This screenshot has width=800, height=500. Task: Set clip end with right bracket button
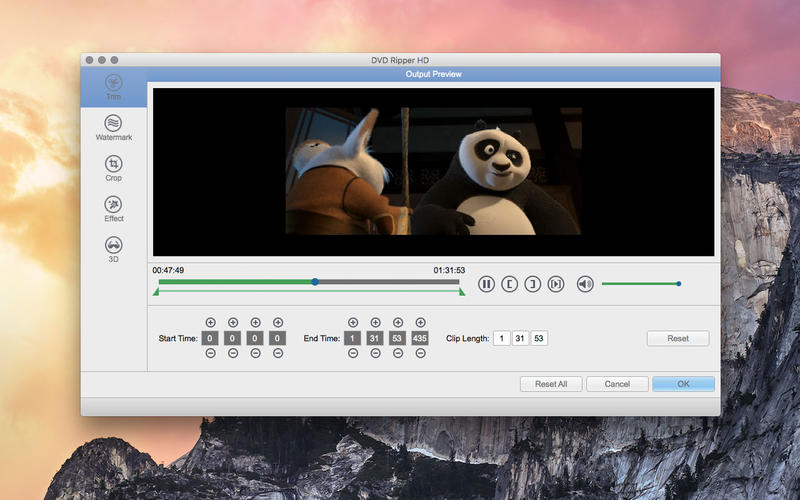(533, 284)
